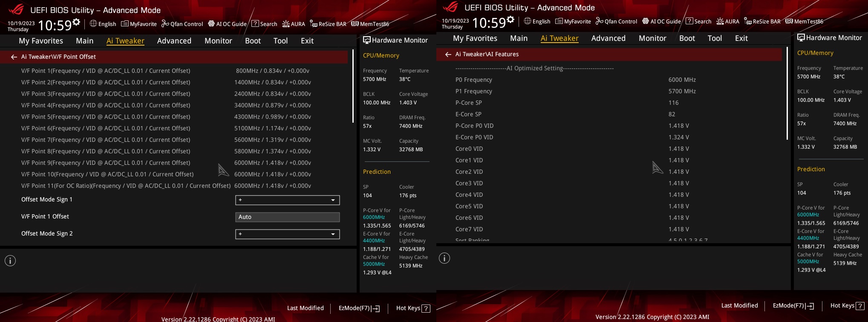This screenshot has width=868, height=322.
Task: Switch to Advanced tab in left window
Action: (174, 40)
